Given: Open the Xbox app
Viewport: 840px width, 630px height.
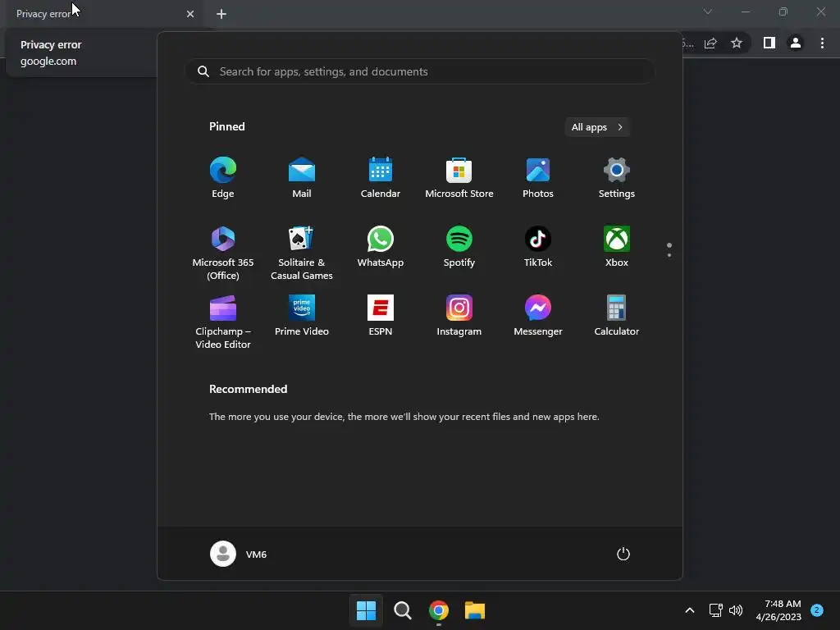Looking at the screenshot, I should pyautogui.click(x=617, y=246).
